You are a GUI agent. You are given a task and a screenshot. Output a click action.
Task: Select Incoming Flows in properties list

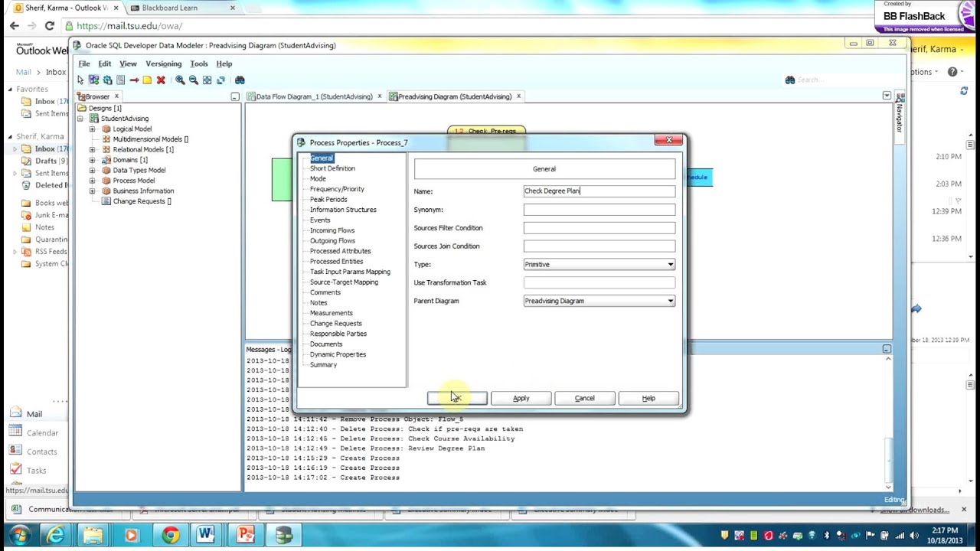pos(332,230)
